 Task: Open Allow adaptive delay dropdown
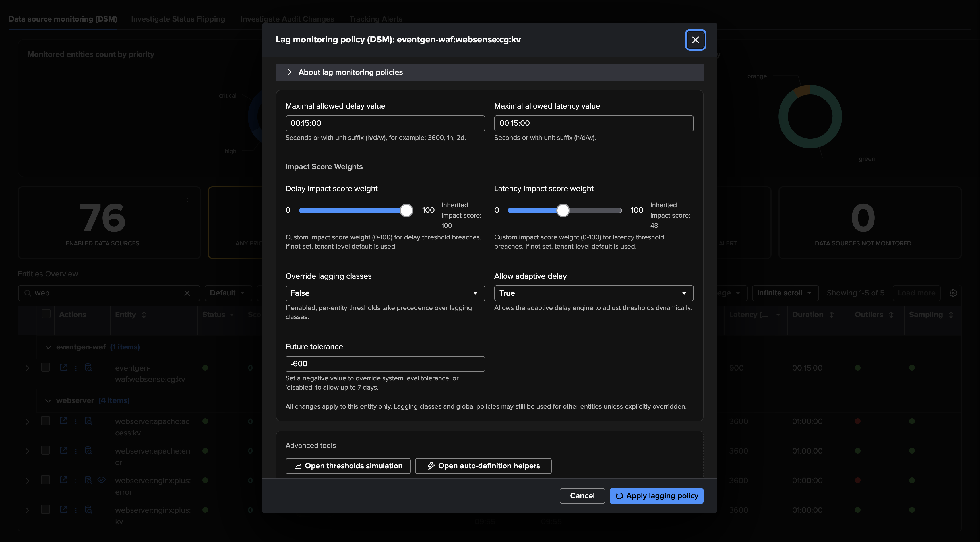pyautogui.click(x=594, y=293)
